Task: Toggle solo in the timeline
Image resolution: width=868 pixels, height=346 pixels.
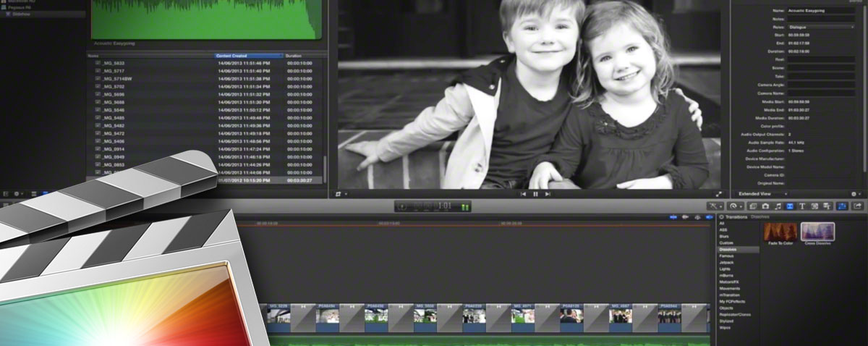Action: coord(697,216)
